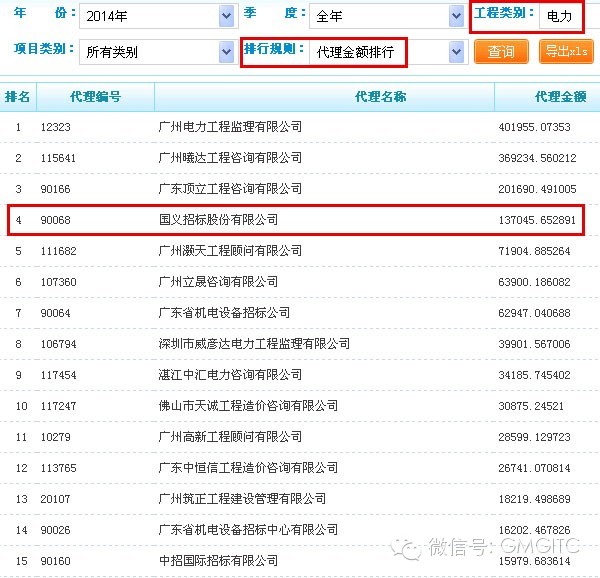Click agency code 106794
The image size is (600, 578).
pos(59,344)
